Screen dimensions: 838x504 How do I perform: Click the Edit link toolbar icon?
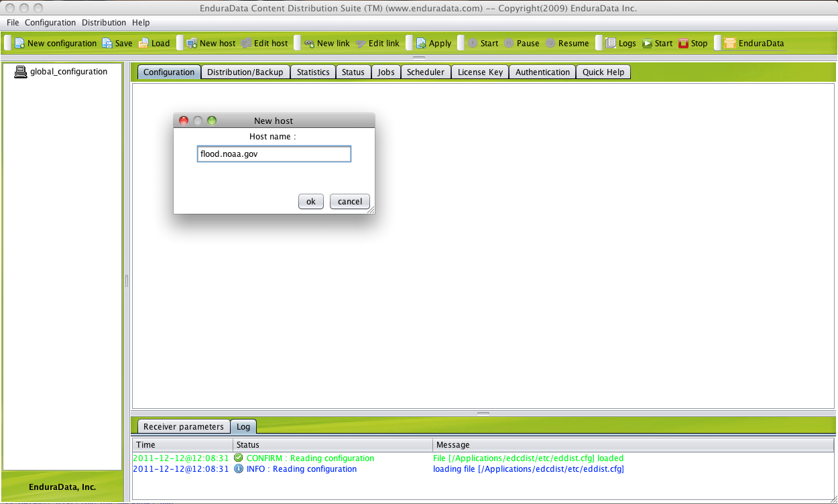click(x=361, y=43)
